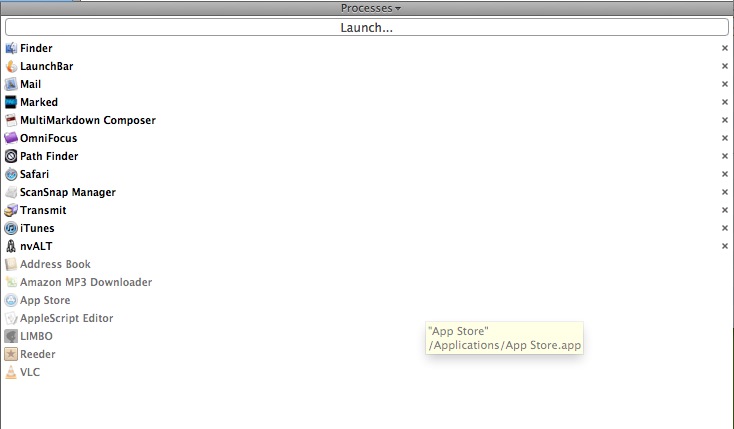Viewport: 734px width, 429px height.
Task: Click the Transmit truck icon
Action: [x=11, y=210]
